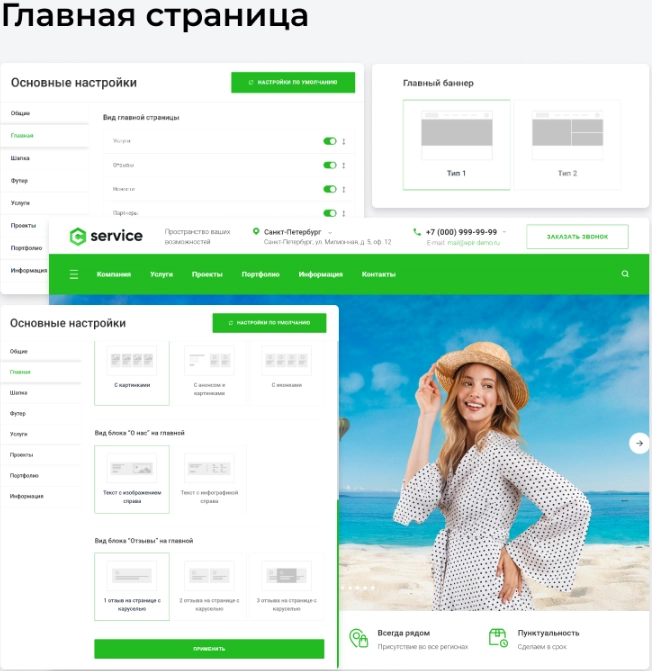Open search via the magnifier icon
Screen dimensions: 652x671
pos(625,274)
